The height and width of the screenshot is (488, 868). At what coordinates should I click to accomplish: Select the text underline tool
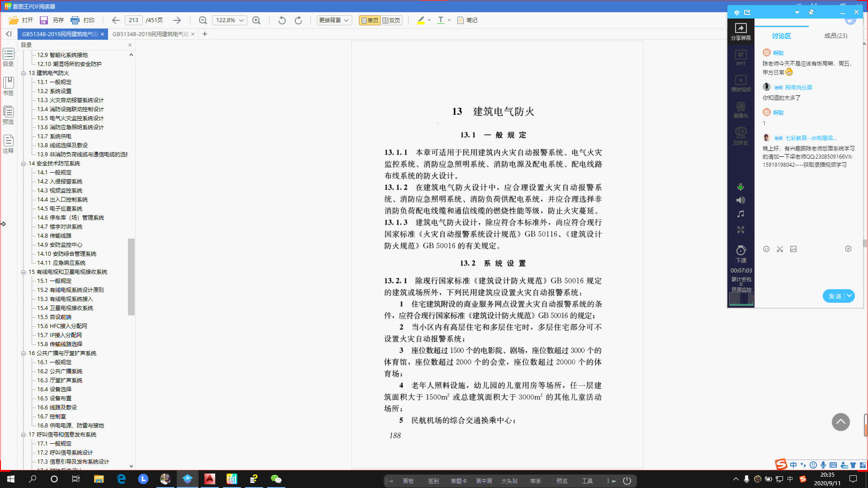(x=441, y=20)
